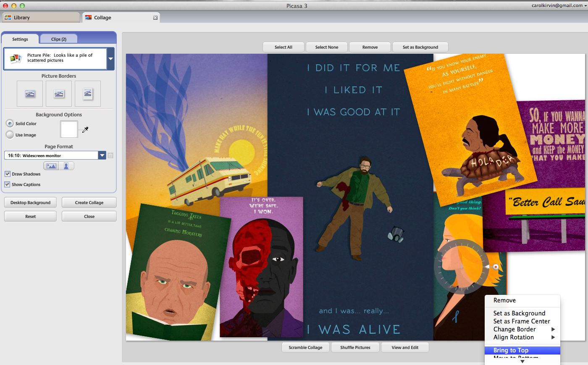Choose the Polaroid-style picture border option
This screenshot has height=365, width=588.
(88, 94)
